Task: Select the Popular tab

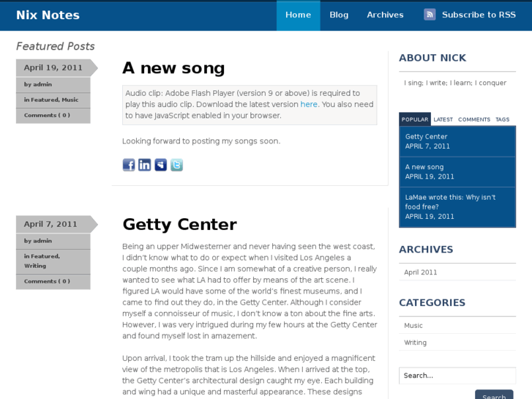Action: pos(415,119)
